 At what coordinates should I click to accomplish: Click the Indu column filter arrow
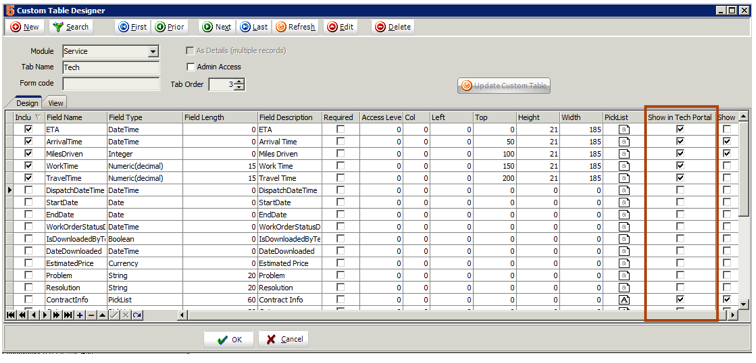tap(38, 117)
